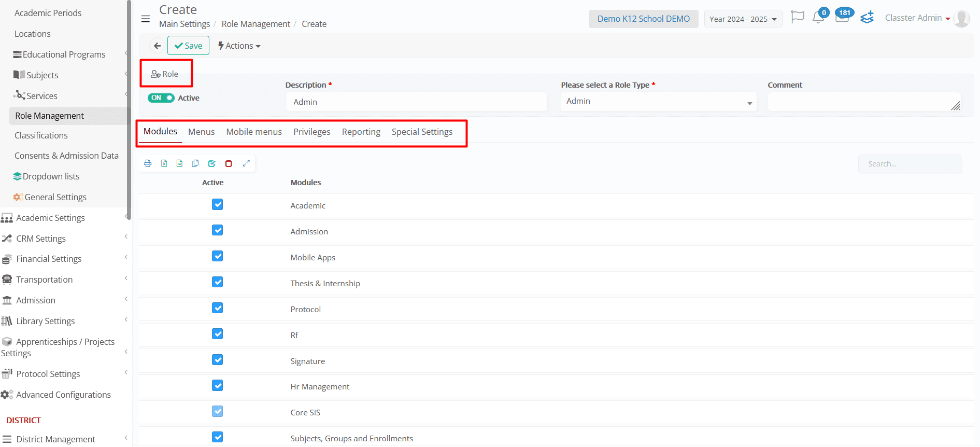The width and height of the screenshot is (980, 447).
Task: Click the Transportation bus icon
Action: coord(7,280)
